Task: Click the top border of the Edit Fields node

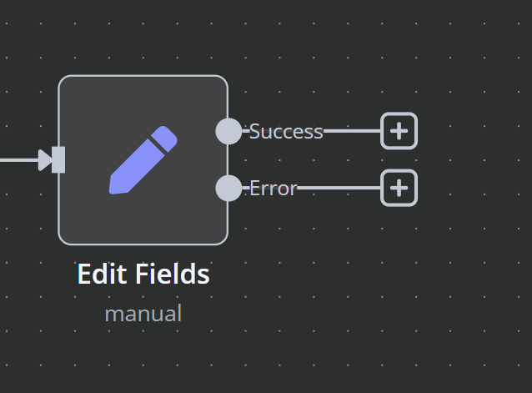Action: coord(143,76)
